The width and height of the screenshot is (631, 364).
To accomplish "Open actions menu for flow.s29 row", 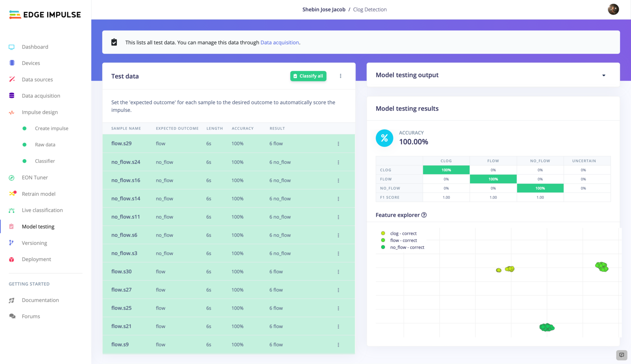I will [338, 144].
